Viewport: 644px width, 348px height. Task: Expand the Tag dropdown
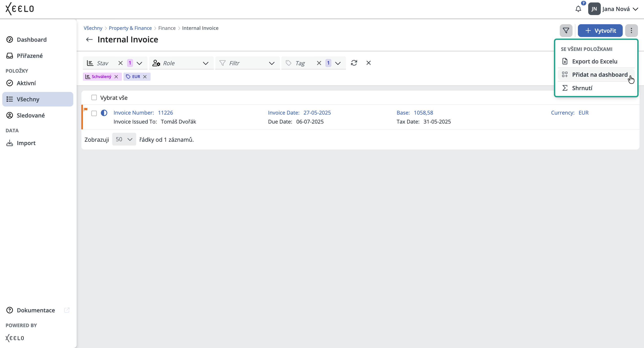click(338, 63)
